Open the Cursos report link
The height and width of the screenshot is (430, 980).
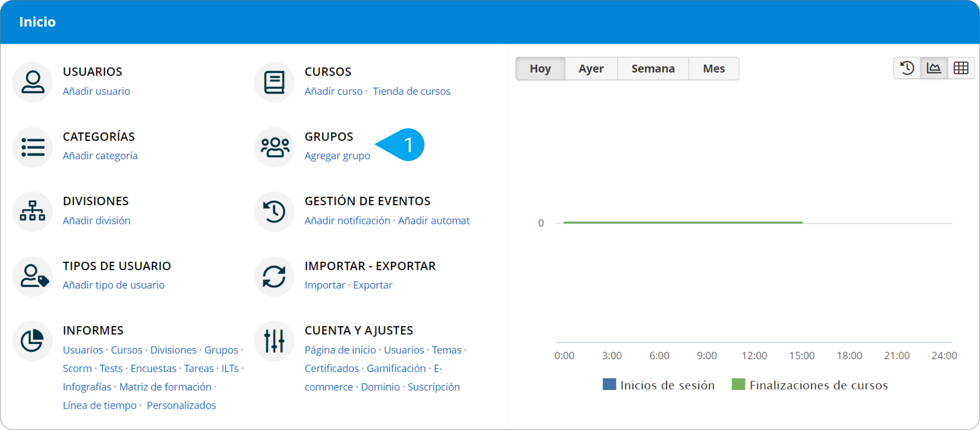[x=127, y=350]
